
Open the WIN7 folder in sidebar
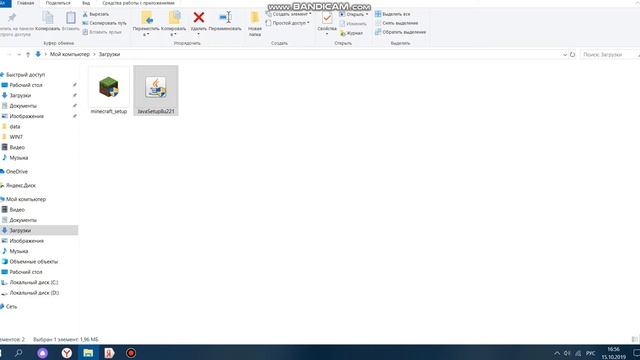pos(16,137)
